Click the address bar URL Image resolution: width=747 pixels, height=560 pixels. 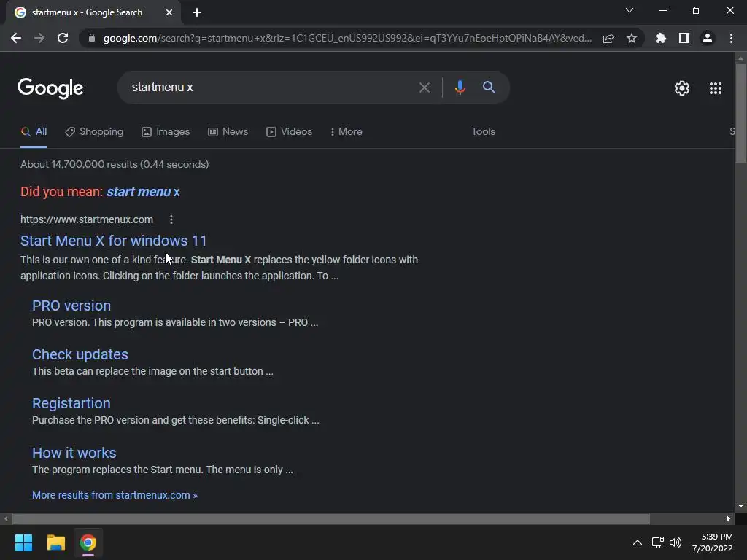pyautogui.click(x=347, y=38)
